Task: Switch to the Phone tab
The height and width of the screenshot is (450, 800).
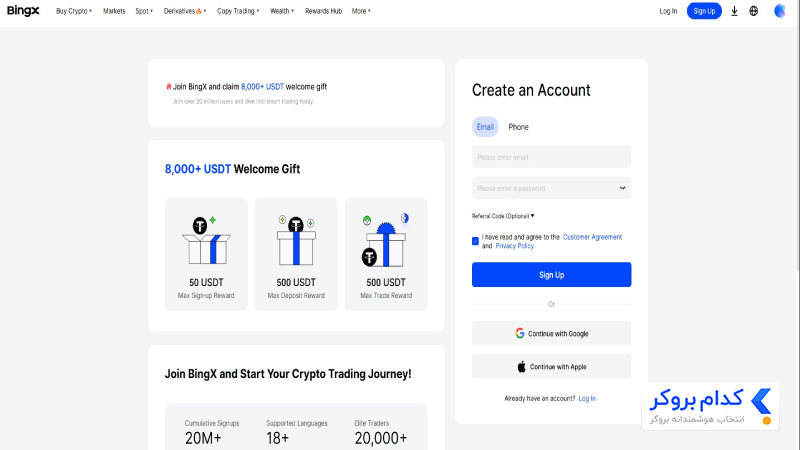Action: click(518, 127)
